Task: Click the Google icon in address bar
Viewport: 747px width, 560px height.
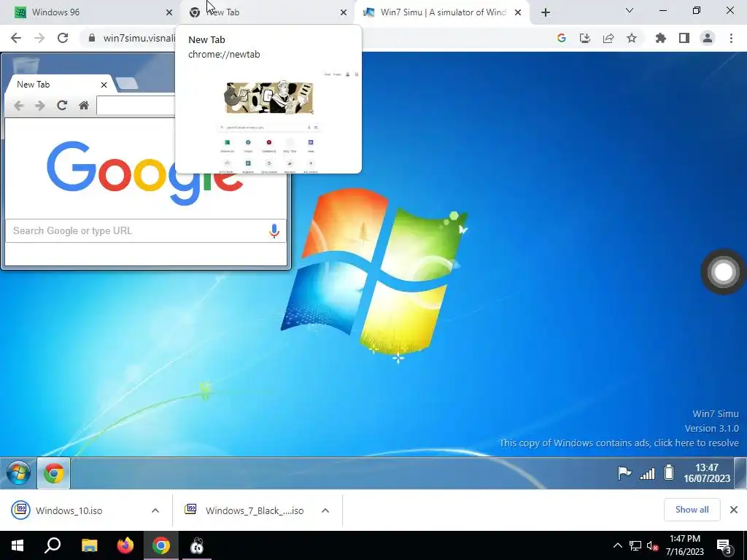Action: (x=561, y=38)
